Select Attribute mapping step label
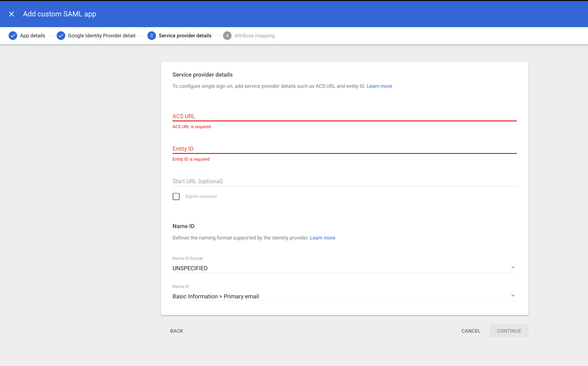This screenshot has width=588, height=366. point(254,36)
